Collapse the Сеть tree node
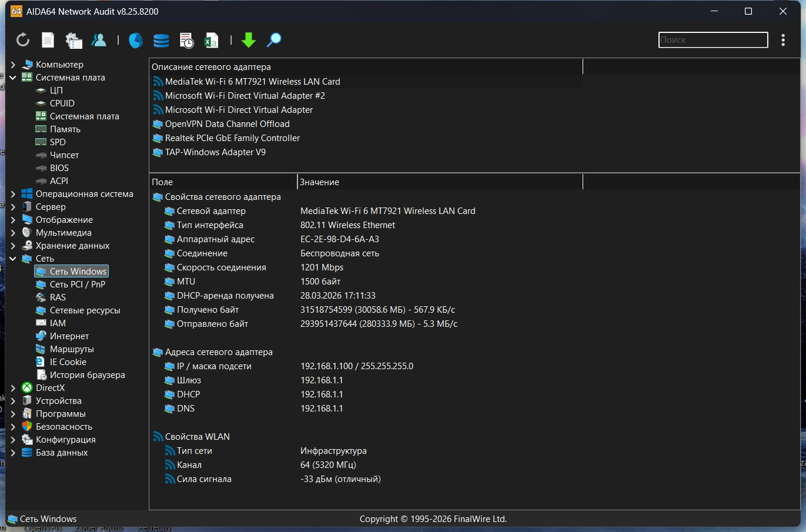 pos(13,259)
